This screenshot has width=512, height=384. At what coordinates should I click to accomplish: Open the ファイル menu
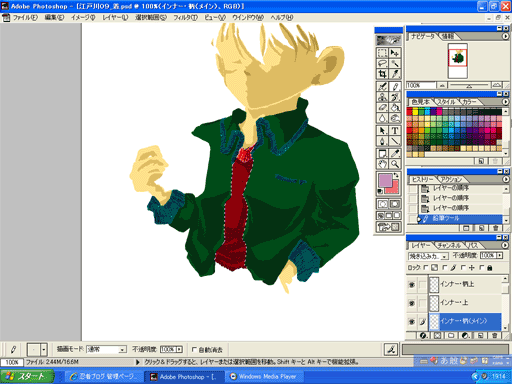25,17
